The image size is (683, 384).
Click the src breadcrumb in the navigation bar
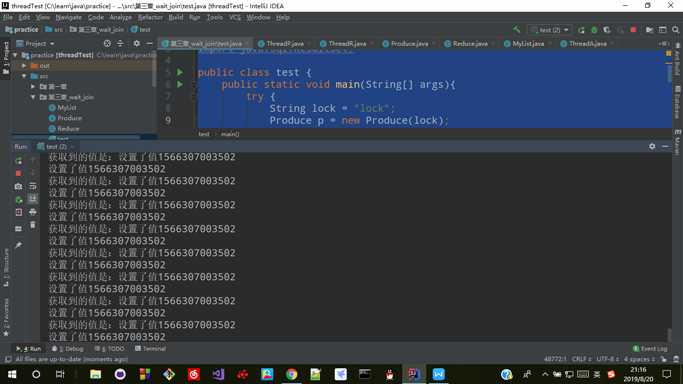(54, 30)
